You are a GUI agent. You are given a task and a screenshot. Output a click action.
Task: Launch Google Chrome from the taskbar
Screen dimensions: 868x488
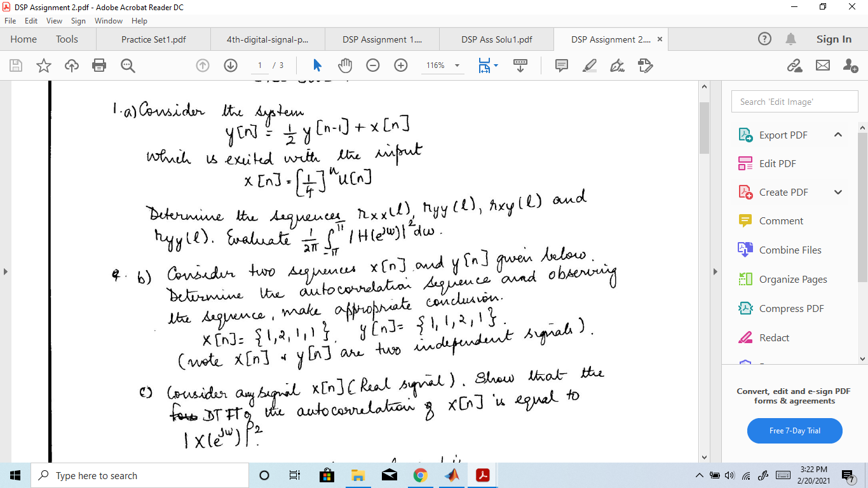pyautogui.click(x=421, y=475)
